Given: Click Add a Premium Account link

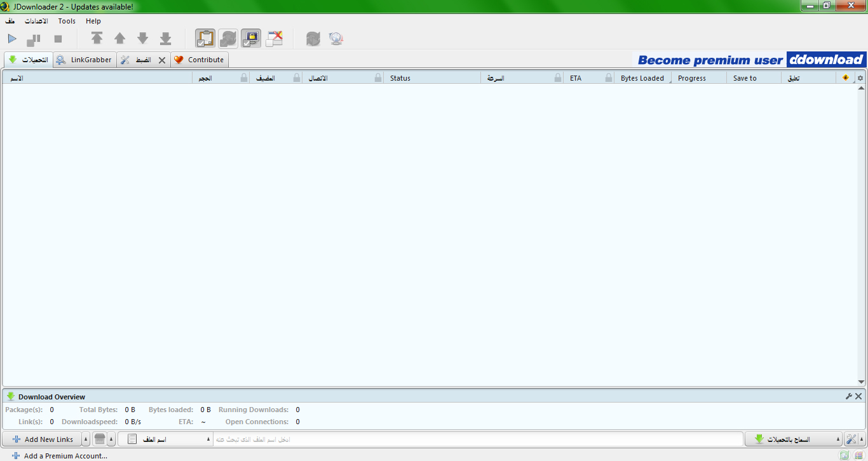Looking at the screenshot, I should pos(65,456).
